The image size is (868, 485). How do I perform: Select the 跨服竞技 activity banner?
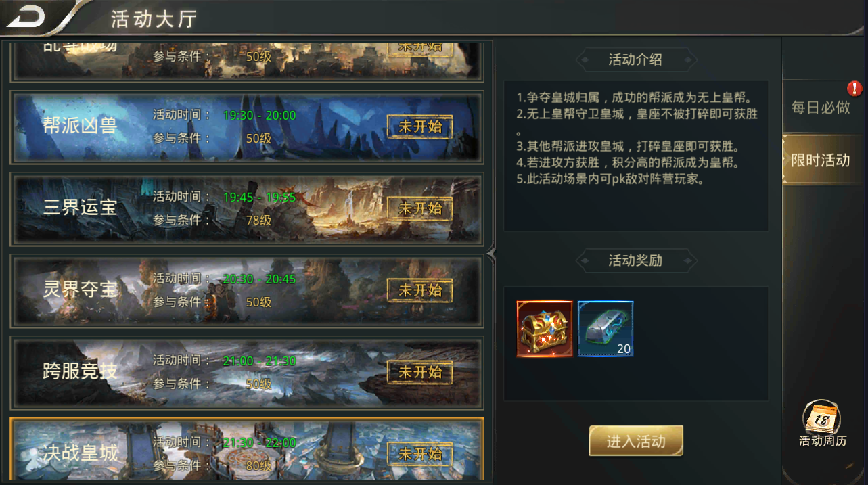coord(247,373)
